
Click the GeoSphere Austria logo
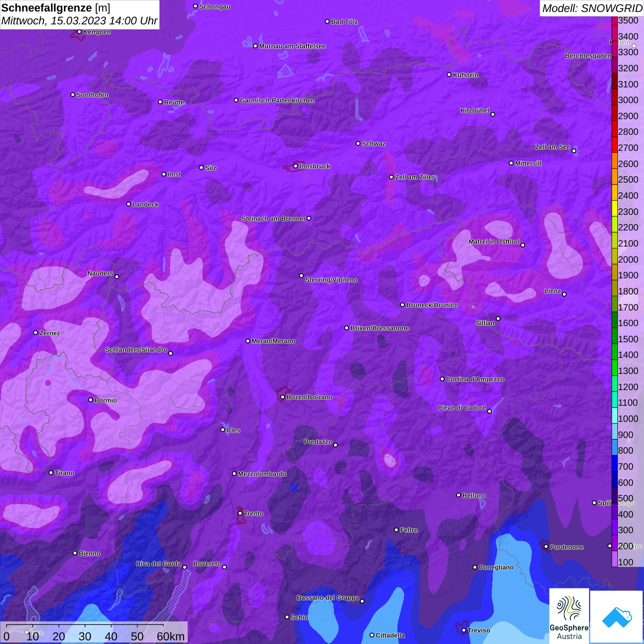(x=569, y=615)
